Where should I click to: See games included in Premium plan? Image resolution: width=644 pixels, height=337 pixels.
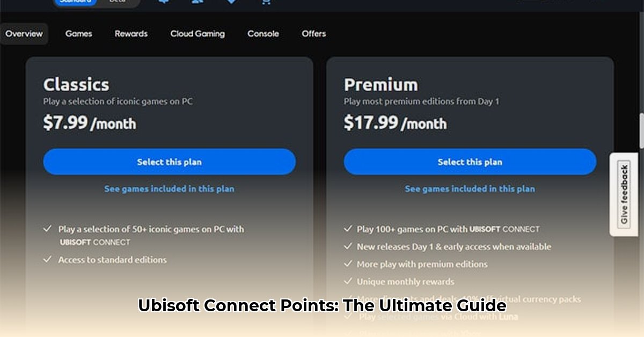[x=470, y=189]
